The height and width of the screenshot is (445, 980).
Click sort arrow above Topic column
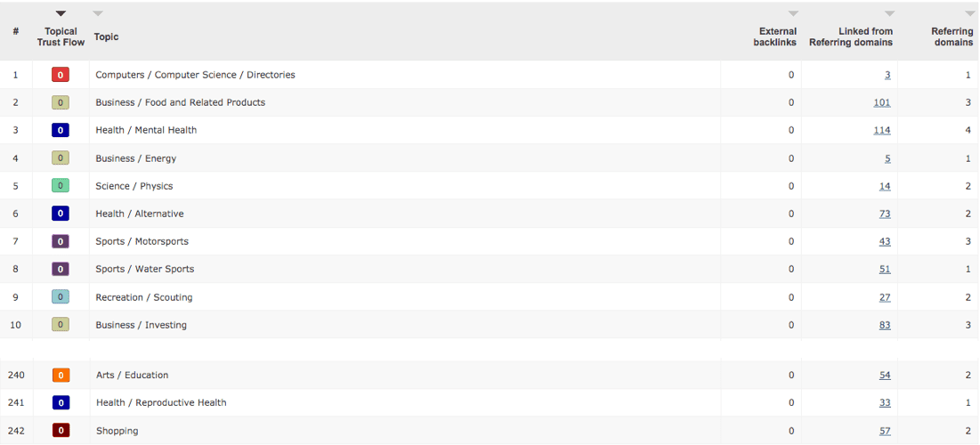click(98, 13)
